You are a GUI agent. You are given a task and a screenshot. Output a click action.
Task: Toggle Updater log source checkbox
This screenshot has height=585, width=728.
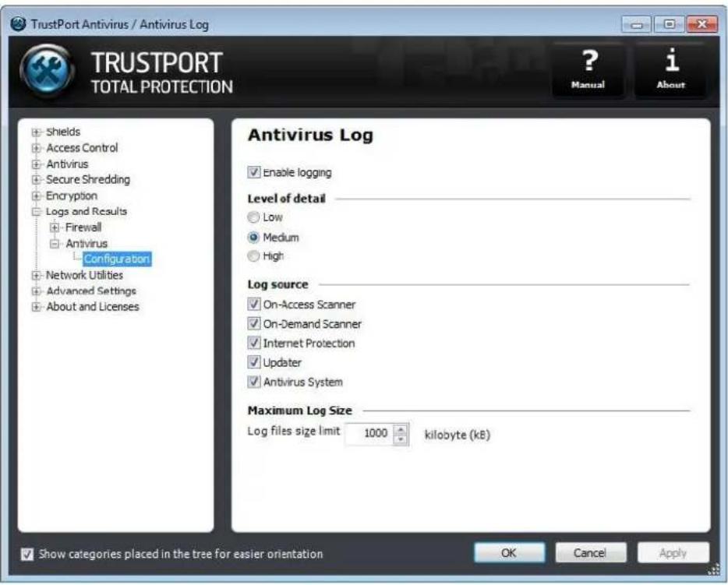[253, 362]
